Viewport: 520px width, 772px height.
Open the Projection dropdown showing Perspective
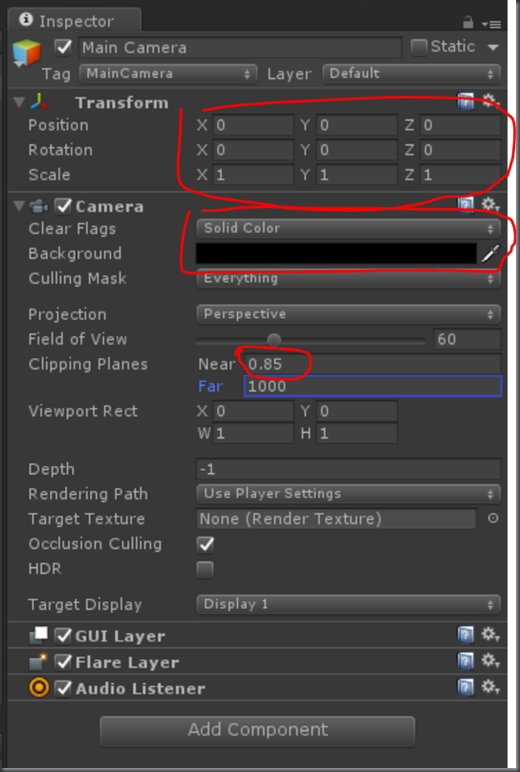coord(348,314)
